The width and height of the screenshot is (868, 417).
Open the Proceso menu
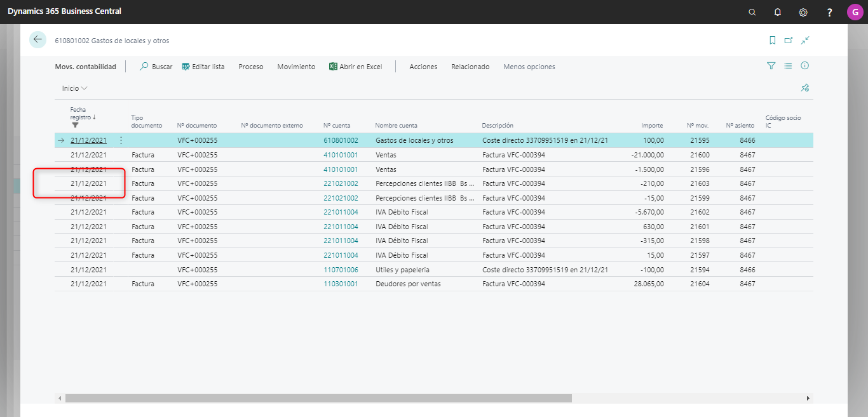pyautogui.click(x=251, y=67)
